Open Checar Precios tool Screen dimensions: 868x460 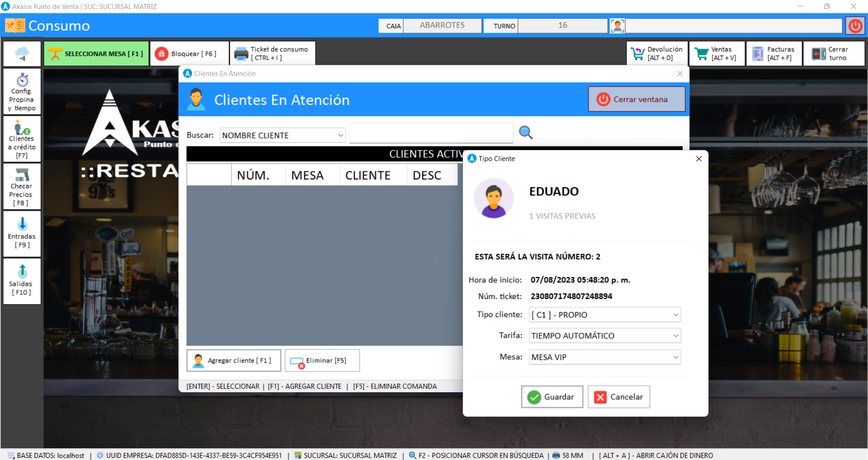pyautogui.click(x=22, y=187)
